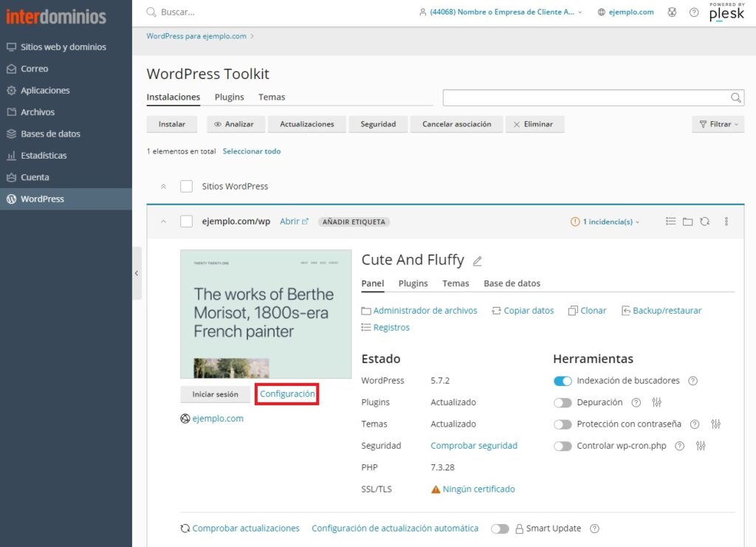Click Ningún certificado link
Screen dimensions: 756x547
(x=478, y=489)
